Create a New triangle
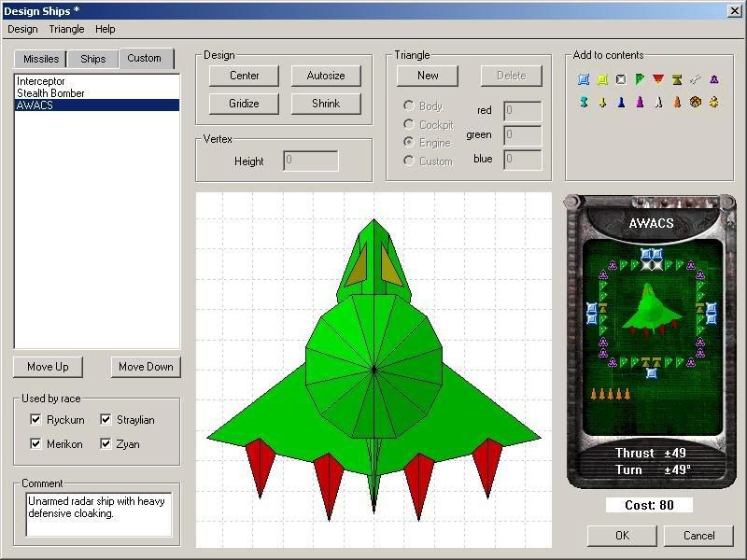 (428, 76)
